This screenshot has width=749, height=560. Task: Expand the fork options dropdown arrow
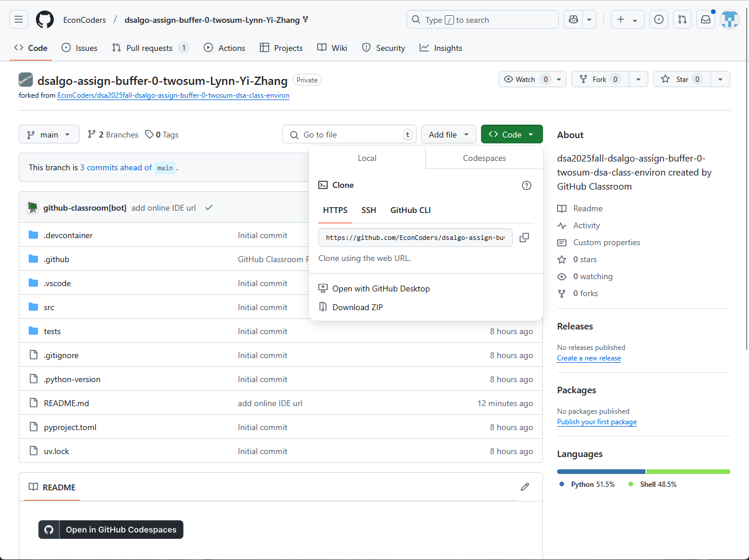point(638,80)
